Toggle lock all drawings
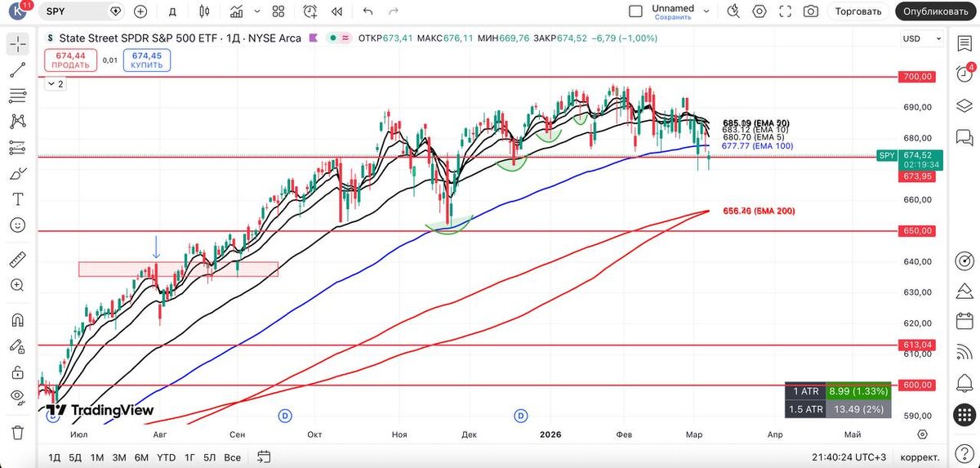This screenshot has width=980, height=468. pyautogui.click(x=18, y=372)
